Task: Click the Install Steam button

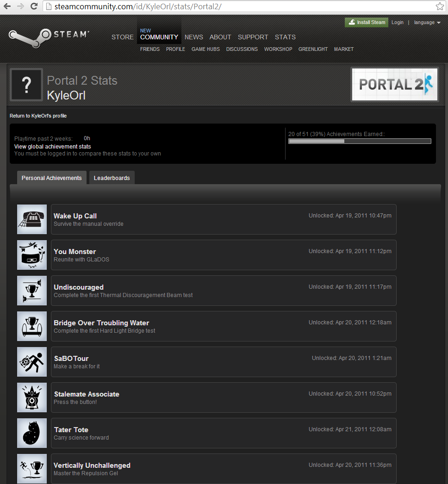Action: pyautogui.click(x=367, y=22)
